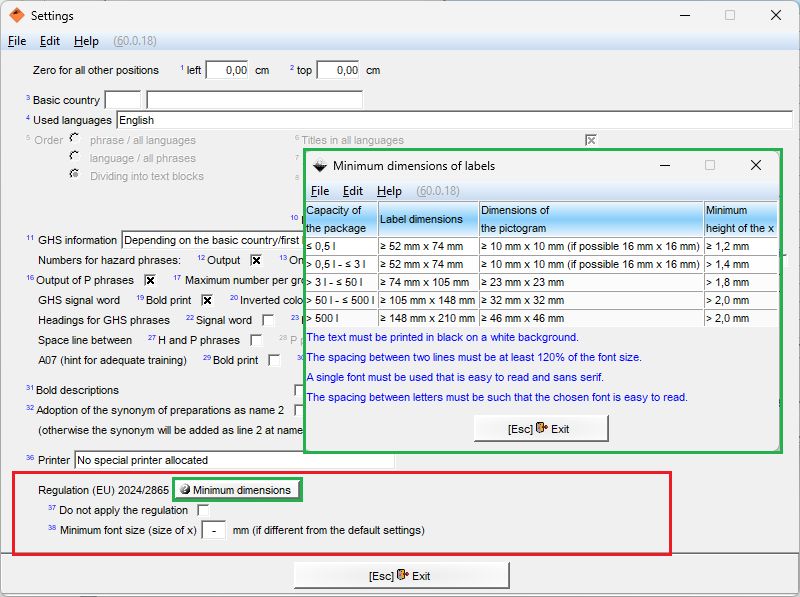Click the Basic country code field
Viewport: 800px width, 597px height.
tap(122, 100)
